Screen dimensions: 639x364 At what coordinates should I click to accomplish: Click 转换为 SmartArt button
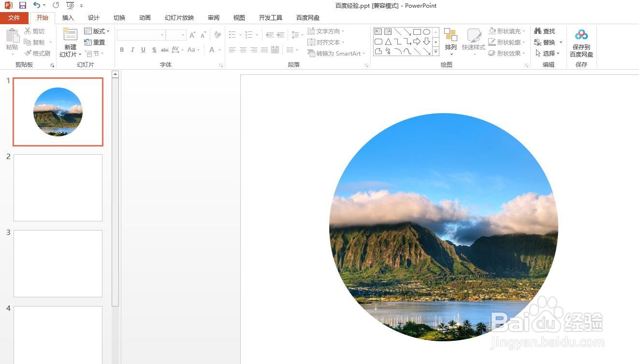336,53
